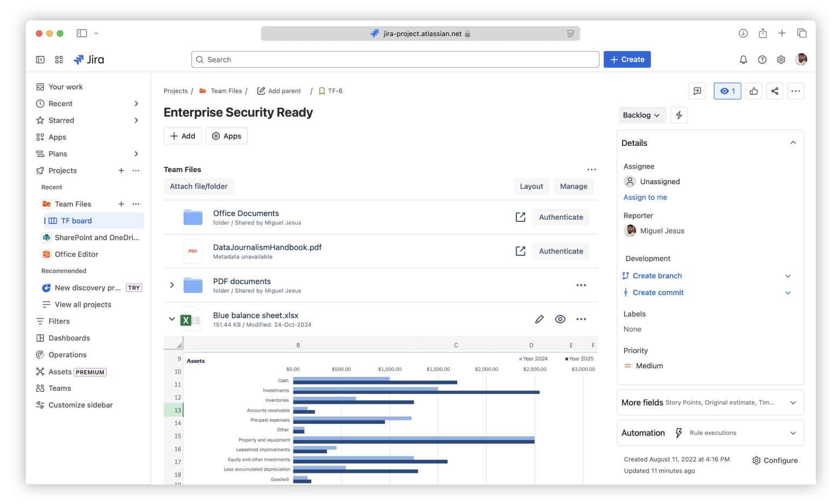The width and height of the screenshot is (839, 504).
Task: Click the Layout button
Action: [532, 186]
